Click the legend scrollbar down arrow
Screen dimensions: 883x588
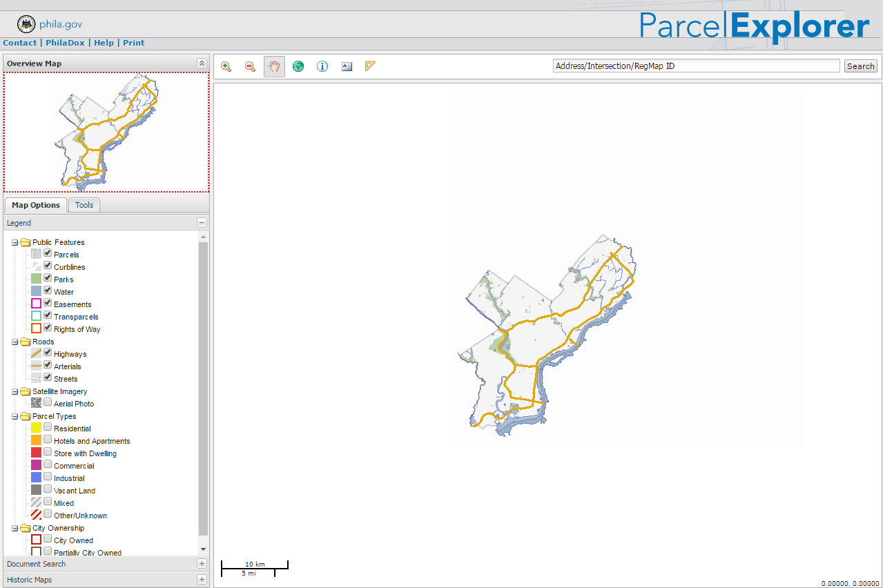coord(203,549)
